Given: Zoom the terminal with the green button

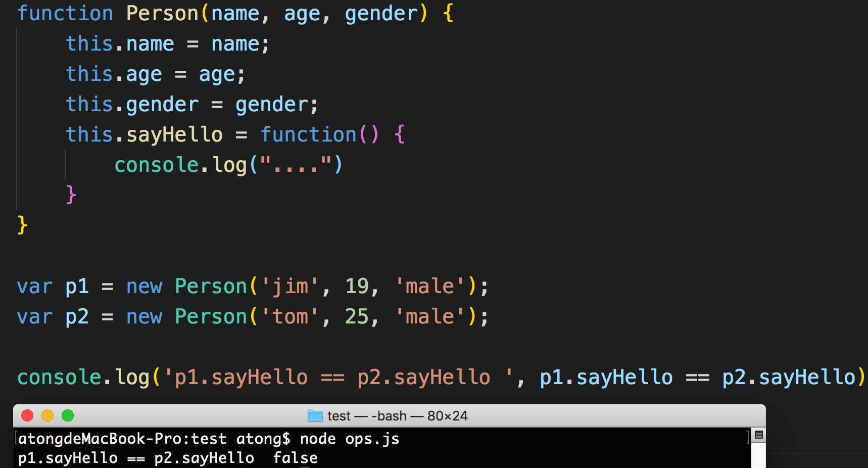Looking at the screenshot, I should click(68, 415).
